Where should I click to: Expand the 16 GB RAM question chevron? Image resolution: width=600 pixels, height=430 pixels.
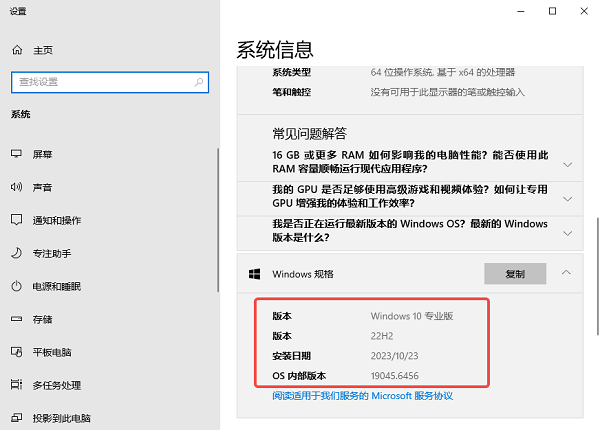tap(567, 165)
